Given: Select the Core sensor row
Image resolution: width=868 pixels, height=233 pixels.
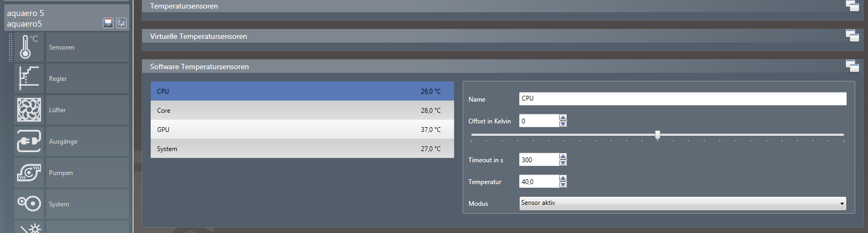Looking at the screenshot, I should pos(302,111).
